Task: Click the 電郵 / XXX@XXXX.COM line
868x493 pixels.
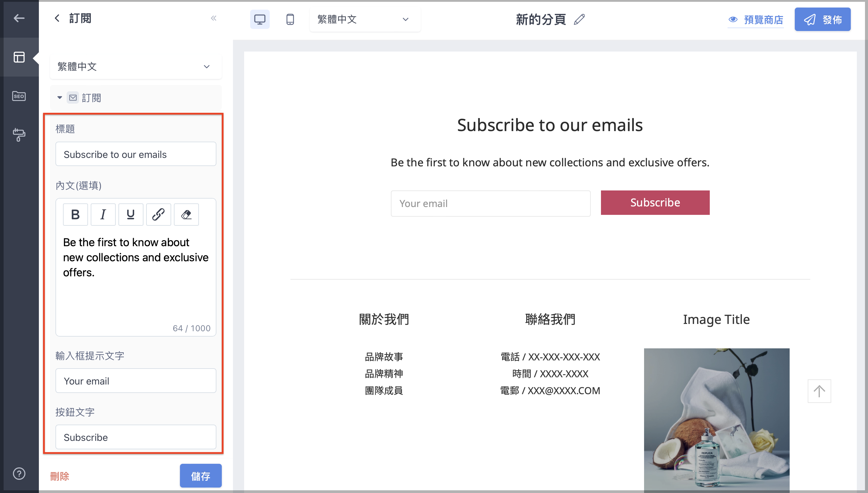Action: tap(550, 391)
